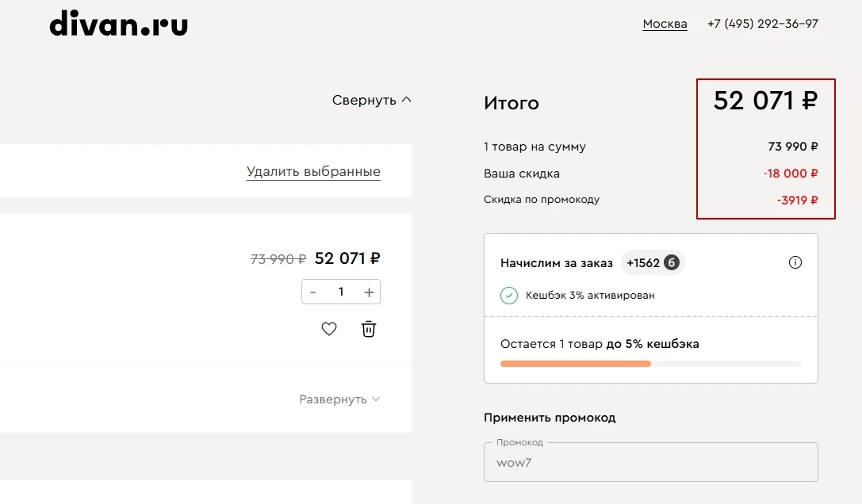Focus the Промокод input field

[650, 463]
